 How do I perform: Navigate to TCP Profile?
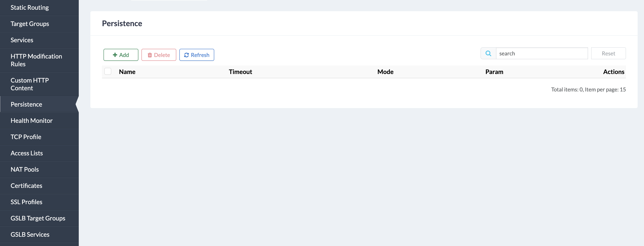26,137
